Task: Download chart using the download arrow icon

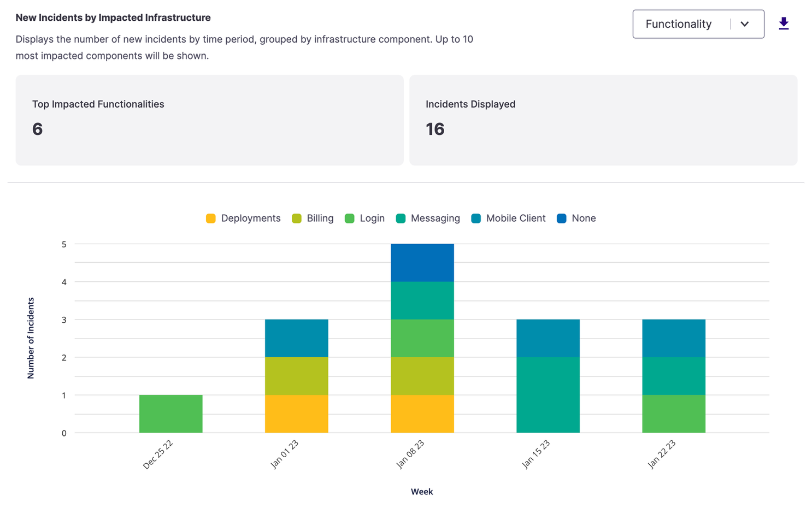Action: [x=784, y=23]
